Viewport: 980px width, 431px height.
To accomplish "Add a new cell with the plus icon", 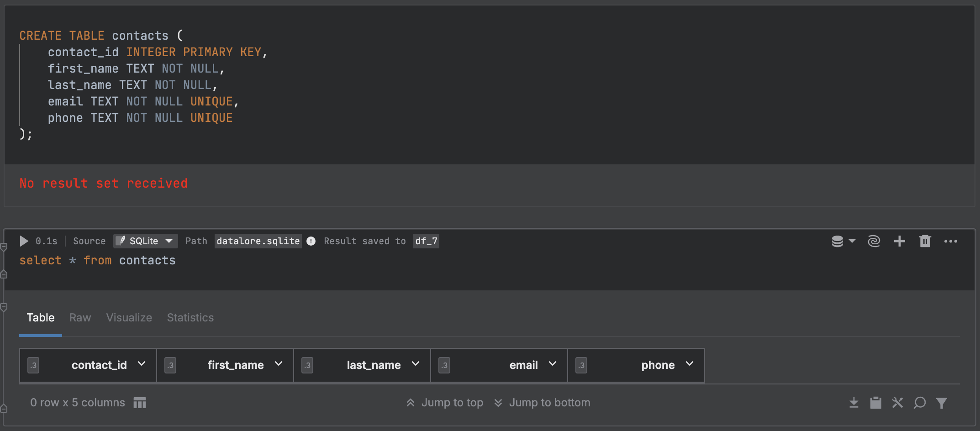I will (899, 241).
